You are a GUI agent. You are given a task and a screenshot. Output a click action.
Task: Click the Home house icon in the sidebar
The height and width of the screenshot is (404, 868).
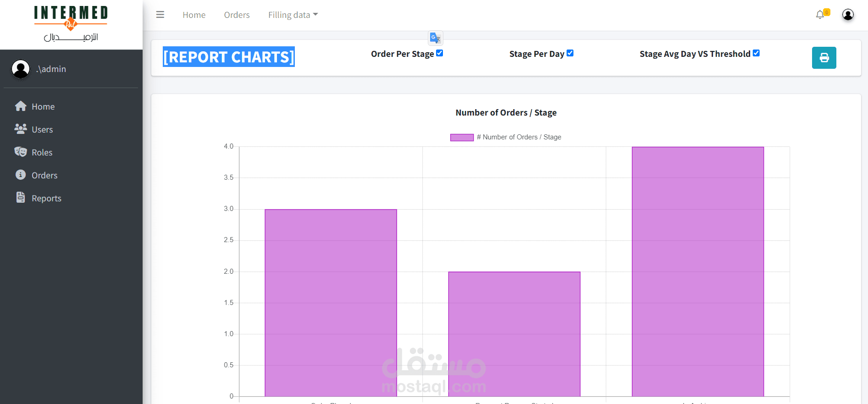[x=21, y=106]
